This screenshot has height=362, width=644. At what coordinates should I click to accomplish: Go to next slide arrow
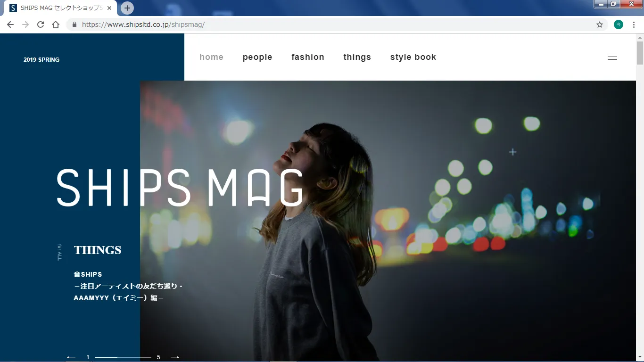pyautogui.click(x=175, y=357)
